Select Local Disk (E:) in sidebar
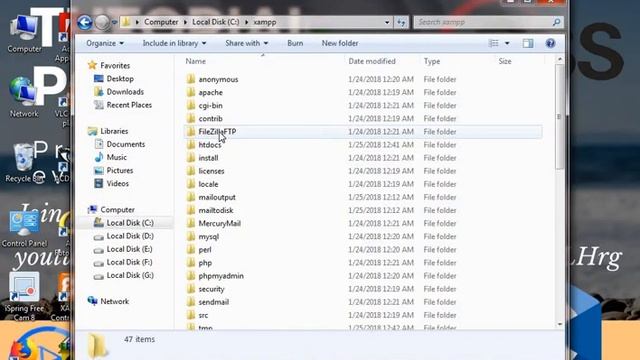640x360 pixels. [129, 249]
